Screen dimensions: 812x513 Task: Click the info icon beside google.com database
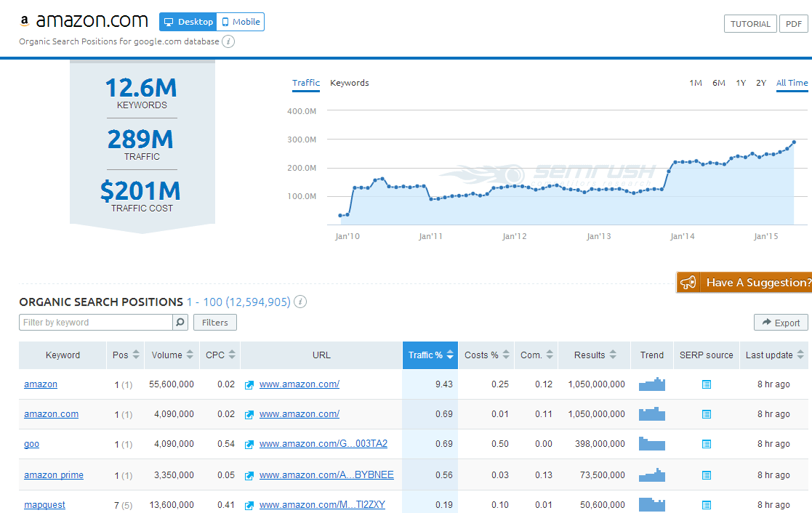[x=228, y=41]
